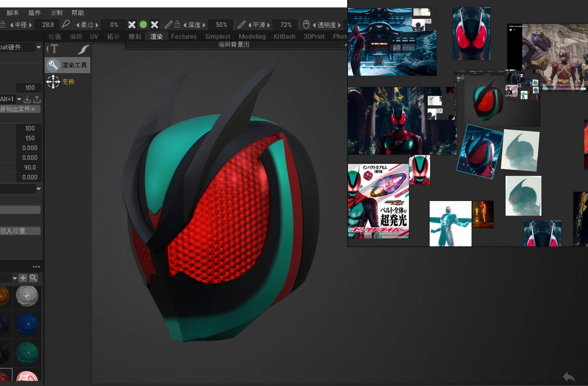Switch to the Simplest tab
588x386 pixels.
tap(218, 36)
